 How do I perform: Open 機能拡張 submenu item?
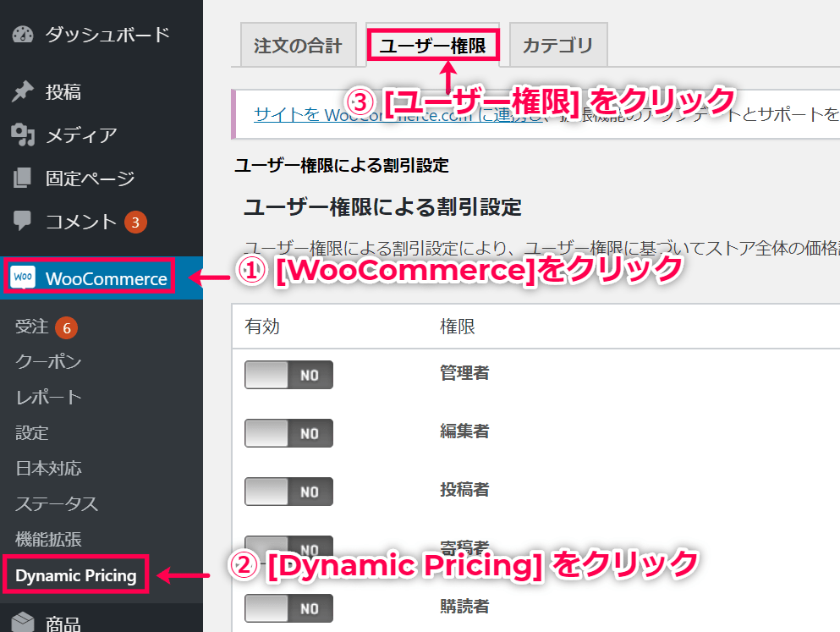point(48,539)
